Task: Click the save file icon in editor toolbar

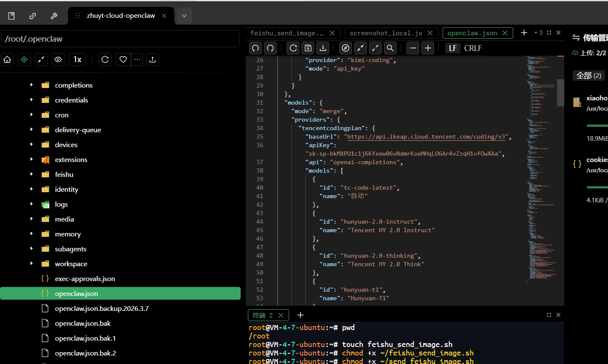Action: [x=308, y=48]
